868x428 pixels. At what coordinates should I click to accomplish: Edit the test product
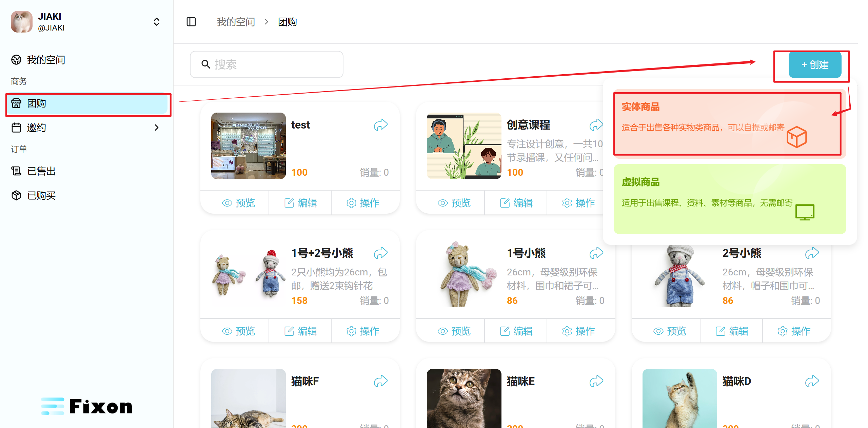pyautogui.click(x=300, y=203)
